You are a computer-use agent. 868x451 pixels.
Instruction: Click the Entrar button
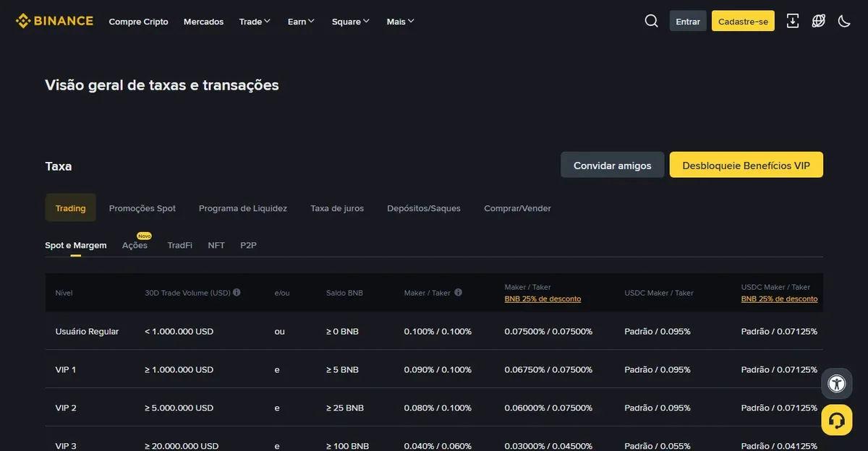688,21
